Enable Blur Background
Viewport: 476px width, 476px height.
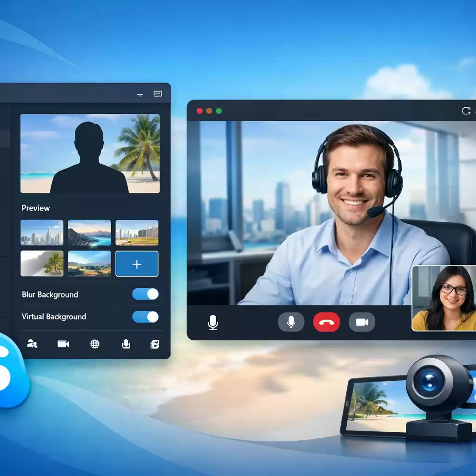tap(145, 294)
